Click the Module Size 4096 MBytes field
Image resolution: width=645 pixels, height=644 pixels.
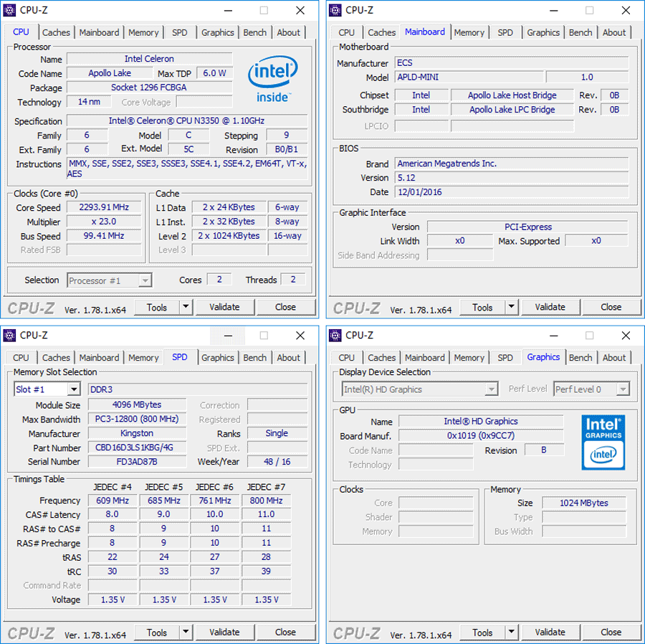137,404
